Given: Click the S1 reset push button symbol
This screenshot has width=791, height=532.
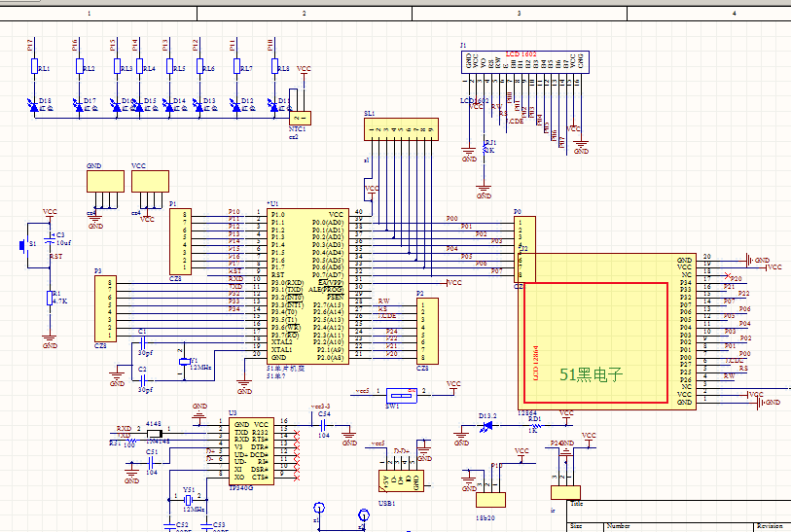Looking at the screenshot, I should pos(23,246).
